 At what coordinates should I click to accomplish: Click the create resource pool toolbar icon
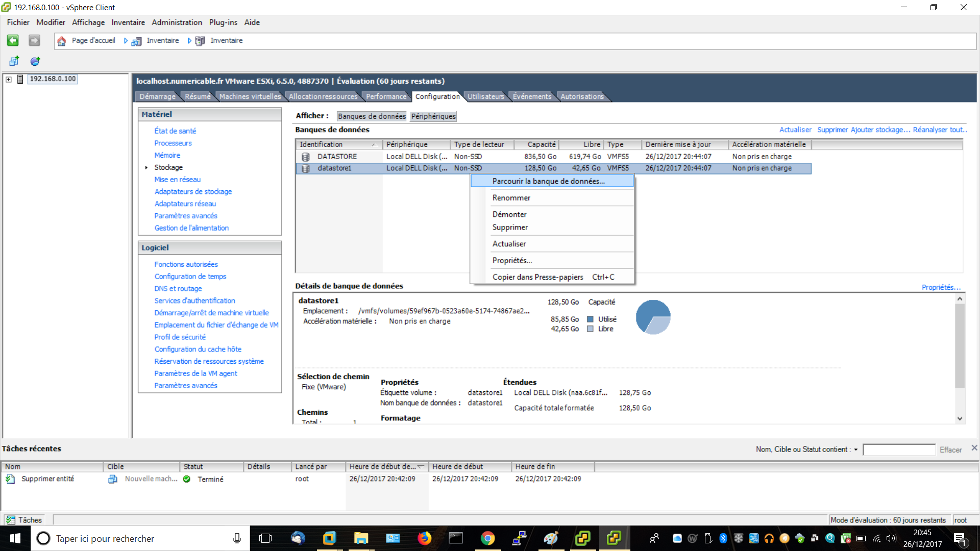35,61
